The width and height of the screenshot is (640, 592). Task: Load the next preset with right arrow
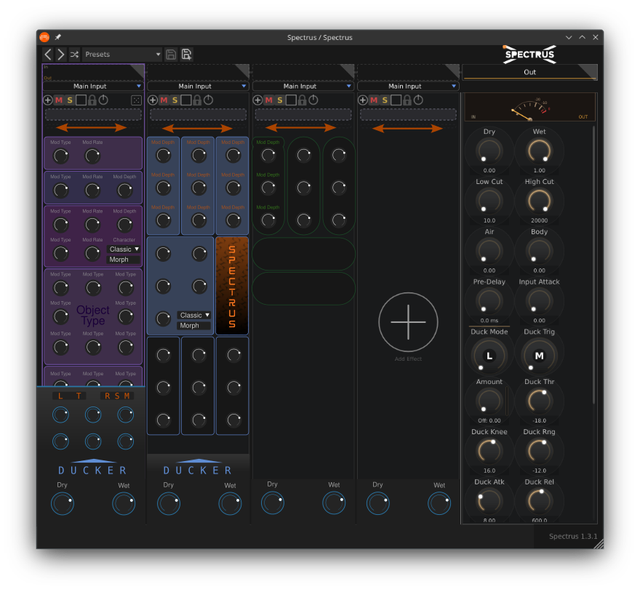[x=61, y=54]
